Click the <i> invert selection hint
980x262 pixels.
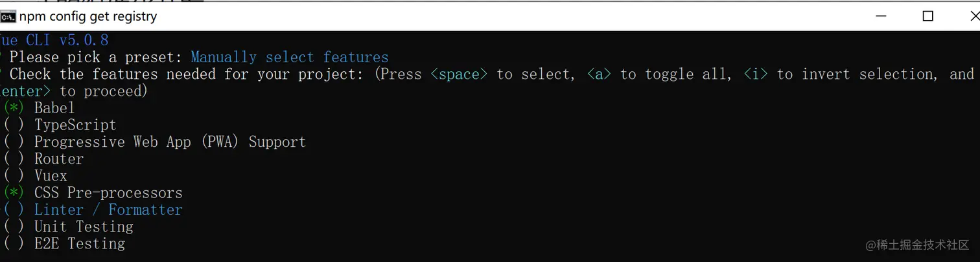pyautogui.click(x=756, y=74)
